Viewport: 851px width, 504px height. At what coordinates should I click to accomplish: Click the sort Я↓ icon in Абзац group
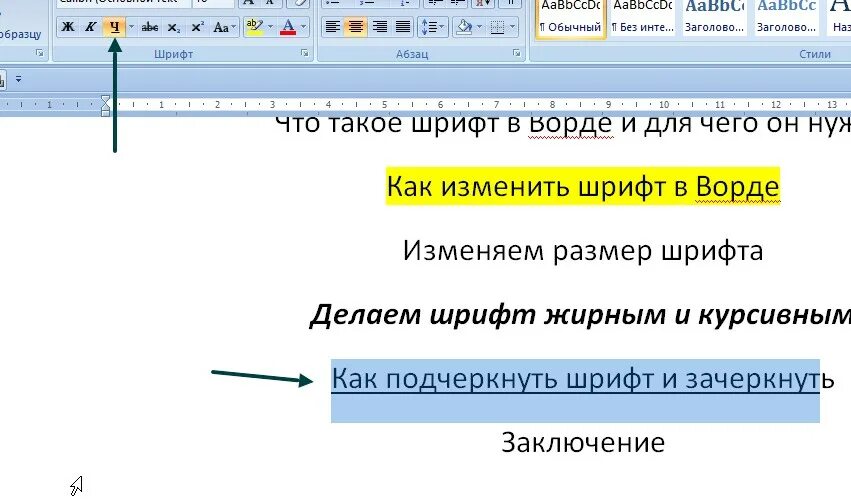point(481,3)
